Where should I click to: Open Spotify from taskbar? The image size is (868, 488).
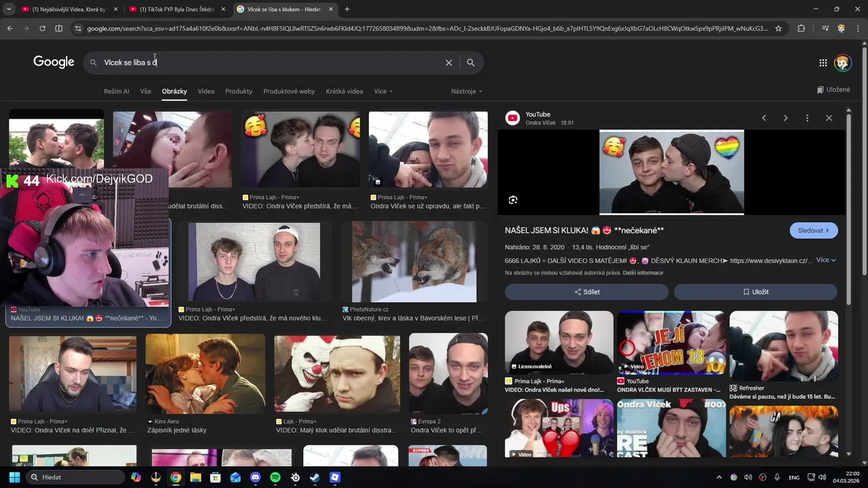pyautogui.click(x=275, y=477)
